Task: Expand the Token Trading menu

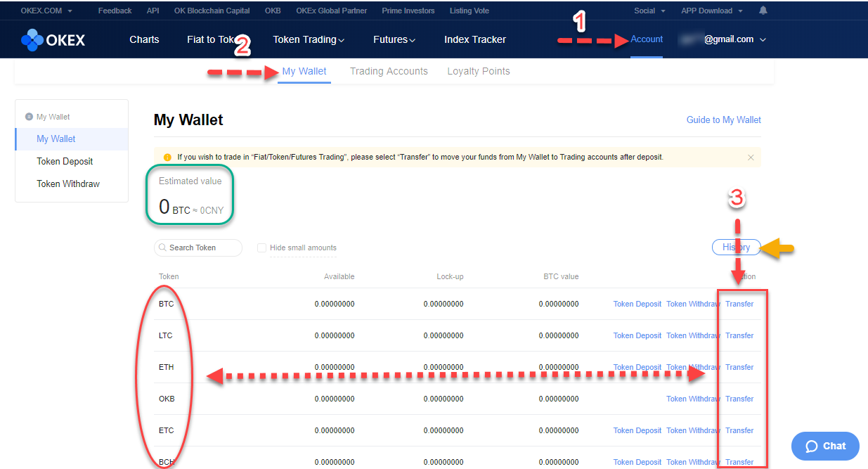Action: point(309,39)
